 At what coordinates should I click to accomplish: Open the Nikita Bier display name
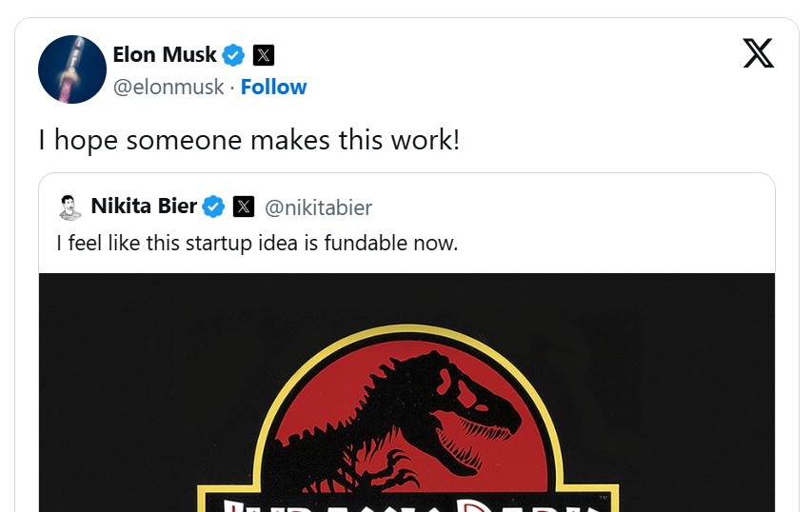click(x=144, y=207)
